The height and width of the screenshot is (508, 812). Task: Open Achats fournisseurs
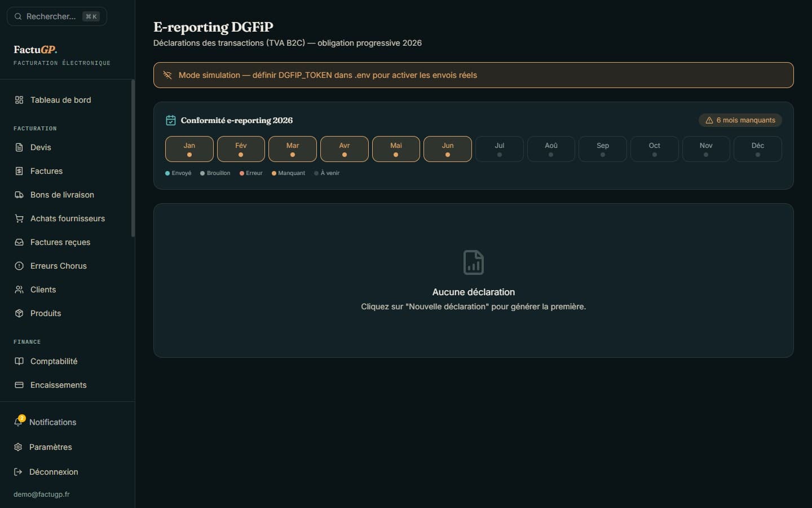68,218
